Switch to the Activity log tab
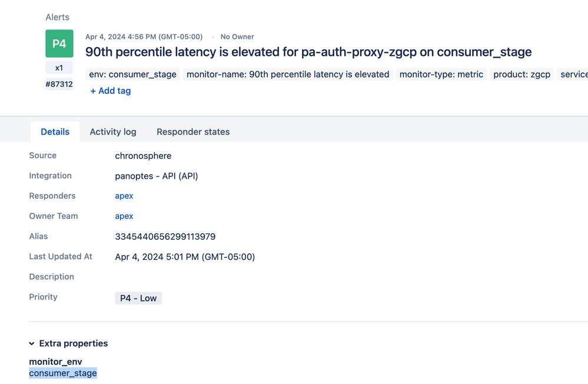588x384 pixels. click(x=113, y=132)
